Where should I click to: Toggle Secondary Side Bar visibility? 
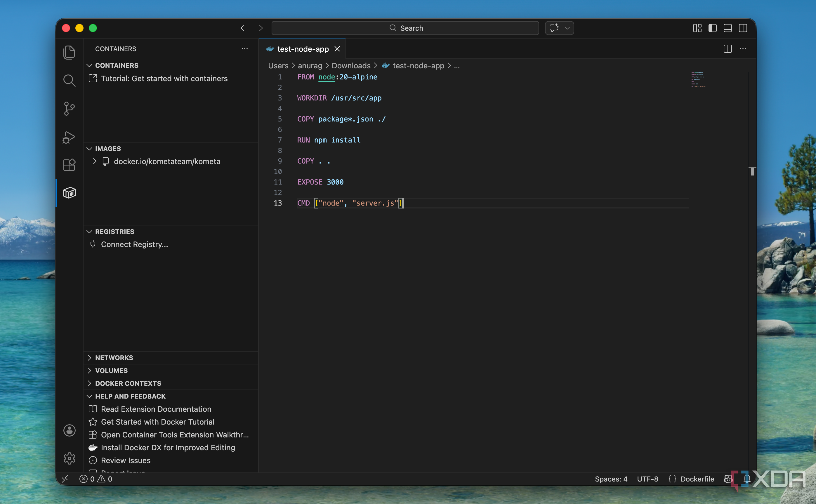point(743,28)
